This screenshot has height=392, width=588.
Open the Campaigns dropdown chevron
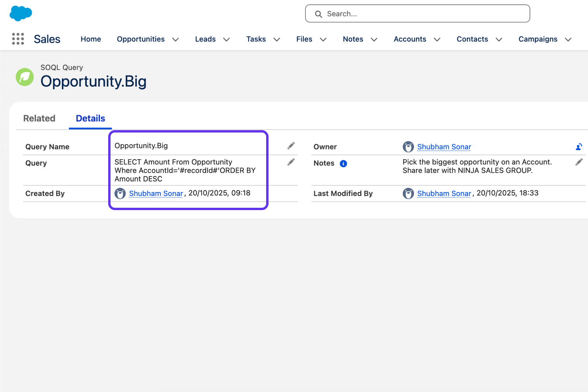tap(568, 39)
